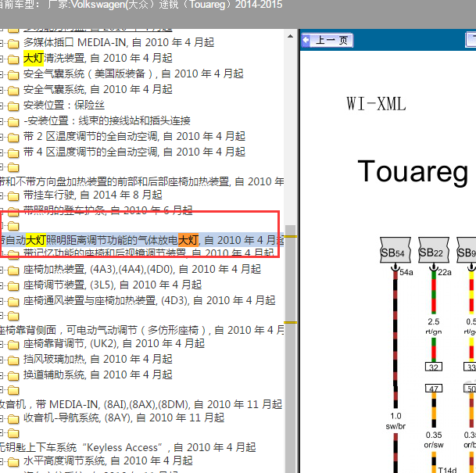The width and height of the screenshot is (476, 473).
Task: Expand the 带挂车行驶 tree node
Action: (2, 196)
